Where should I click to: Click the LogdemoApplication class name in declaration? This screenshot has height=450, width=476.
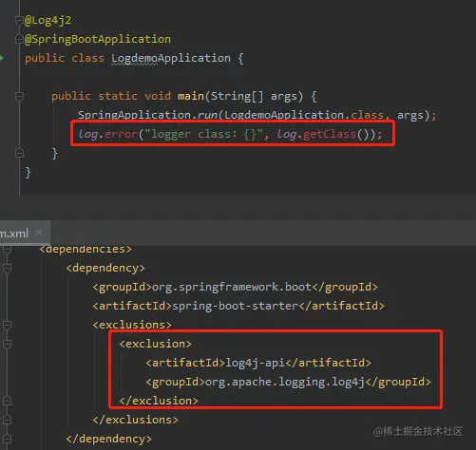[x=171, y=58]
